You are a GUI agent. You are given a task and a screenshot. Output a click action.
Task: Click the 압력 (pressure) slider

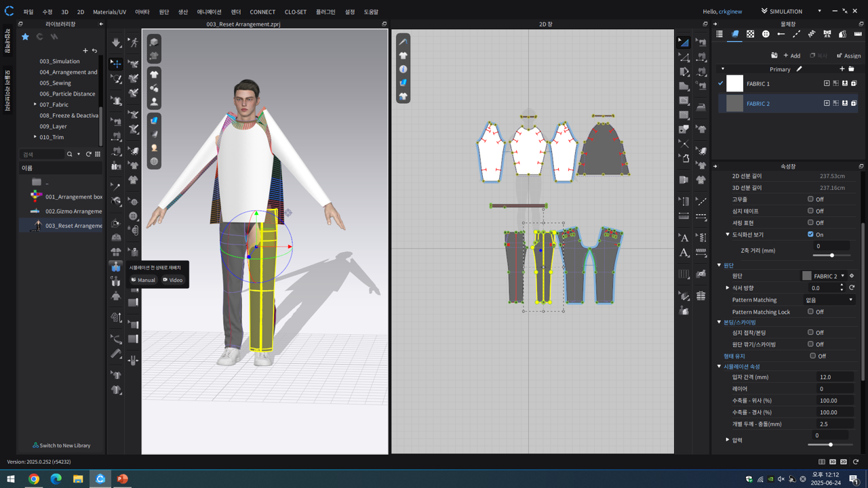(x=831, y=445)
